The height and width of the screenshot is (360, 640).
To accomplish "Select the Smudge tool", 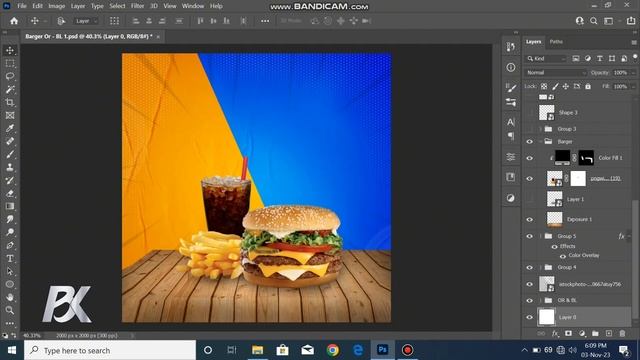I will click(10, 219).
